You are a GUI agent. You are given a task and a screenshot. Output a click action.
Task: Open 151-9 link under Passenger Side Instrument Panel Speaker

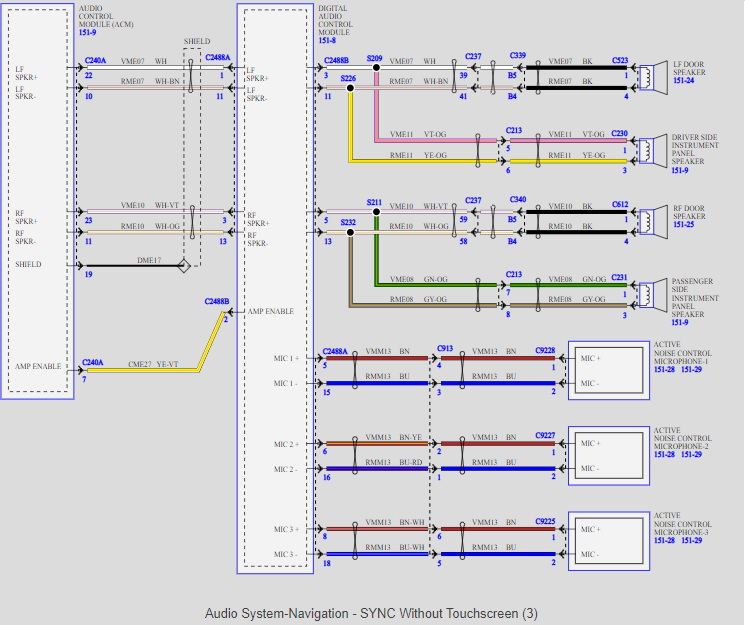pos(680,322)
